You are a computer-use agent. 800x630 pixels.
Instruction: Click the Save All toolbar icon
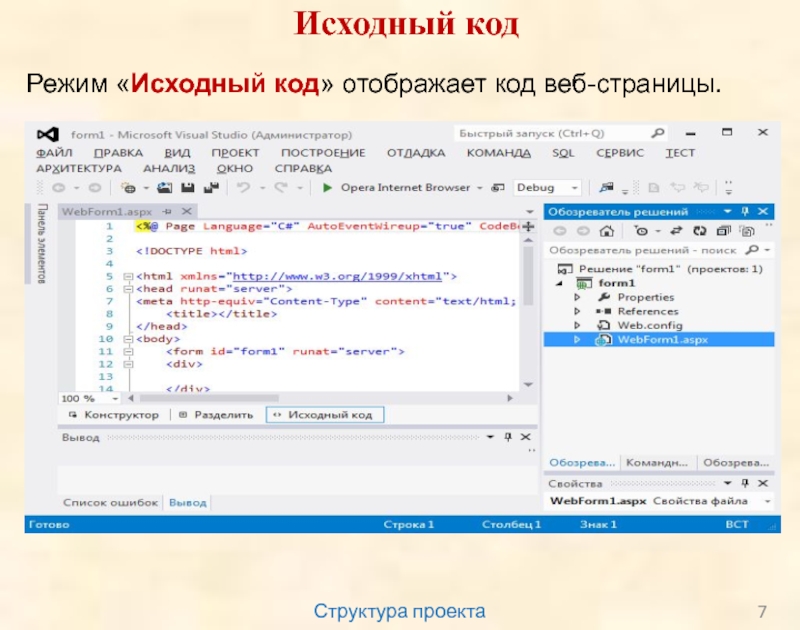[x=209, y=187]
